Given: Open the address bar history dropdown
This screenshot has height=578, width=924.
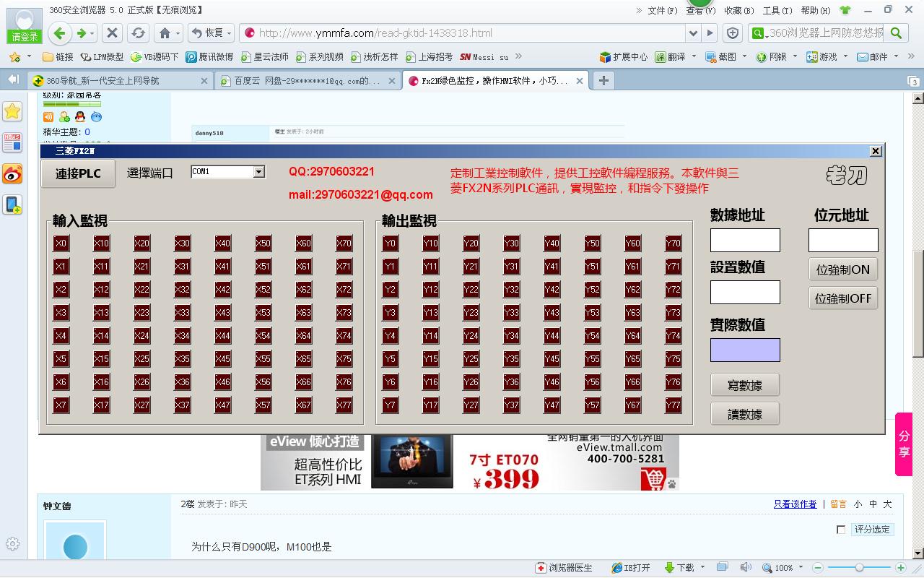Looking at the screenshot, I should coord(694,33).
